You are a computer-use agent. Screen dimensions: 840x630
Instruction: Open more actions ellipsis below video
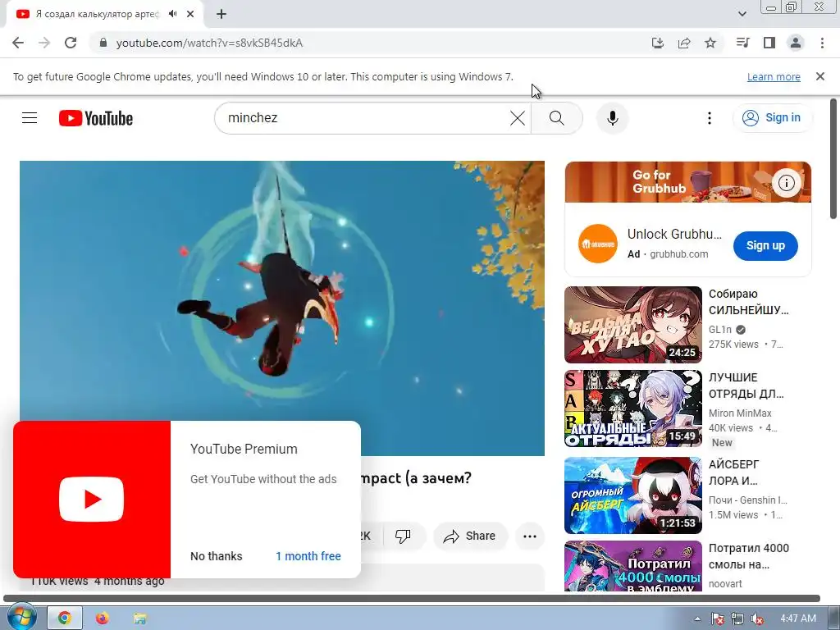(x=530, y=536)
